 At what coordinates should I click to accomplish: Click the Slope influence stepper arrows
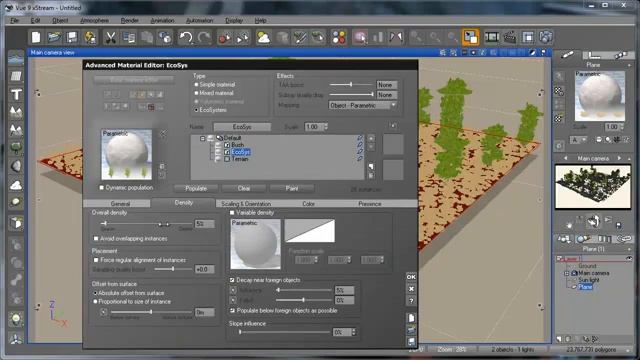353,332
